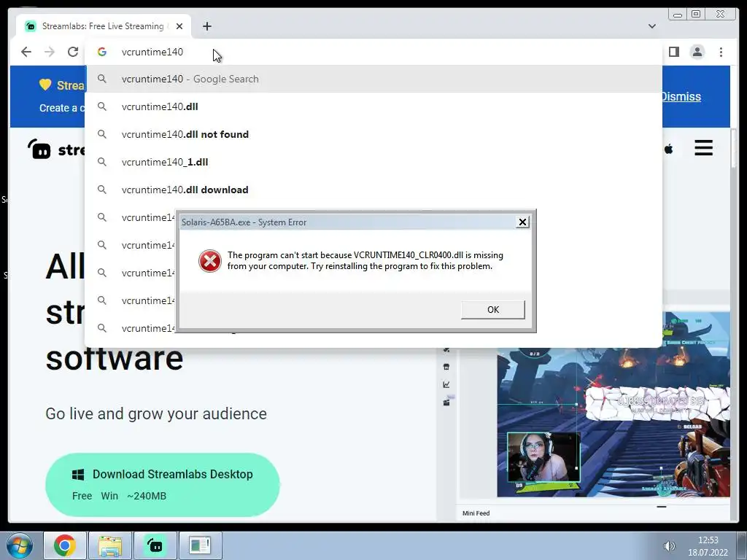Click the address bar with vcruntime140
Screen dimensions: 747x560
(x=373, y=52)
